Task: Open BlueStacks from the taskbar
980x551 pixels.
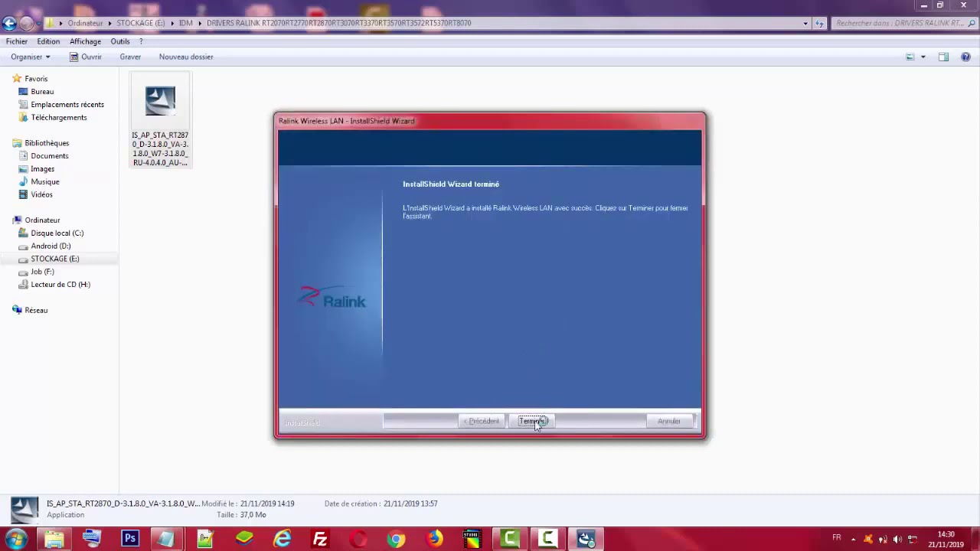Action: pos(244,539)
